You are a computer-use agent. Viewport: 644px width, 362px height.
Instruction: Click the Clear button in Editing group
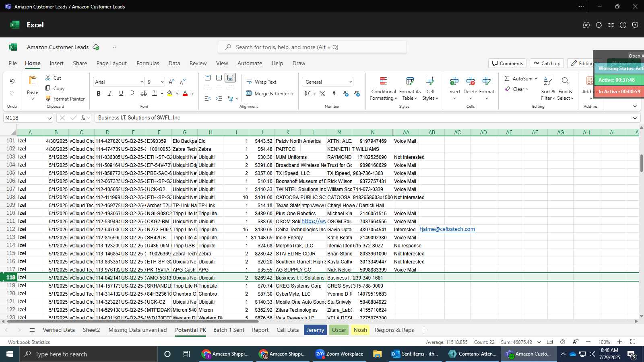pyautogui.click(x=517, y=89)
